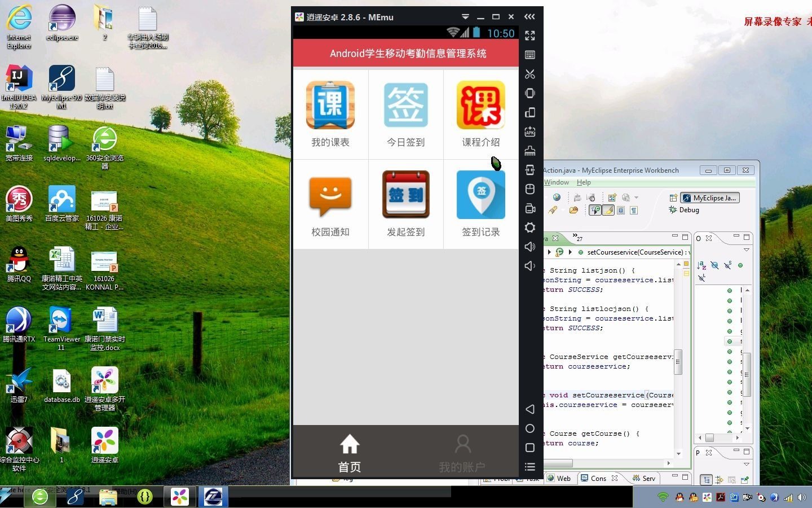Toggle hide static members in Outline
Viewport: 812px width, 508px height.
coord(727,265)
